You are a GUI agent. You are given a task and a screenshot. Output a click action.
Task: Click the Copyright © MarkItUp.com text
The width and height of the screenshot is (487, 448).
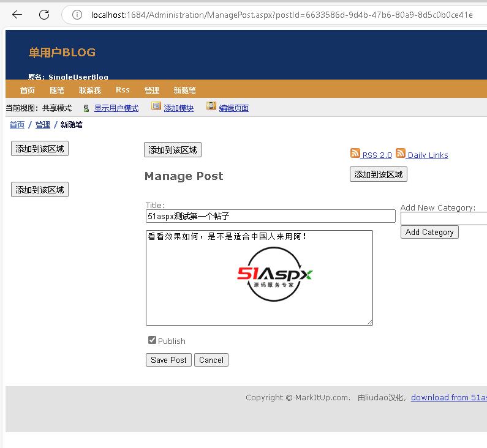298,397
